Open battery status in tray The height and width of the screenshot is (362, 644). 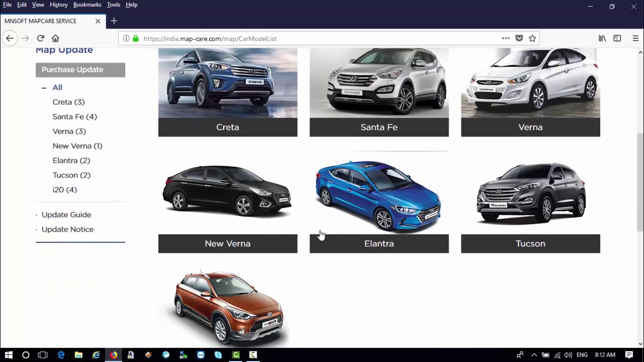tap(545, 355)
